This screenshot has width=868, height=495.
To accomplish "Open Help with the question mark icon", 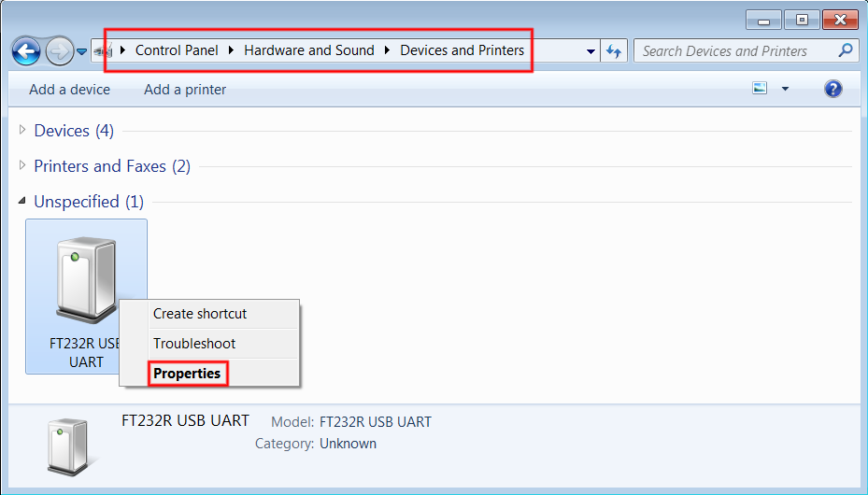I will [833, 89].
